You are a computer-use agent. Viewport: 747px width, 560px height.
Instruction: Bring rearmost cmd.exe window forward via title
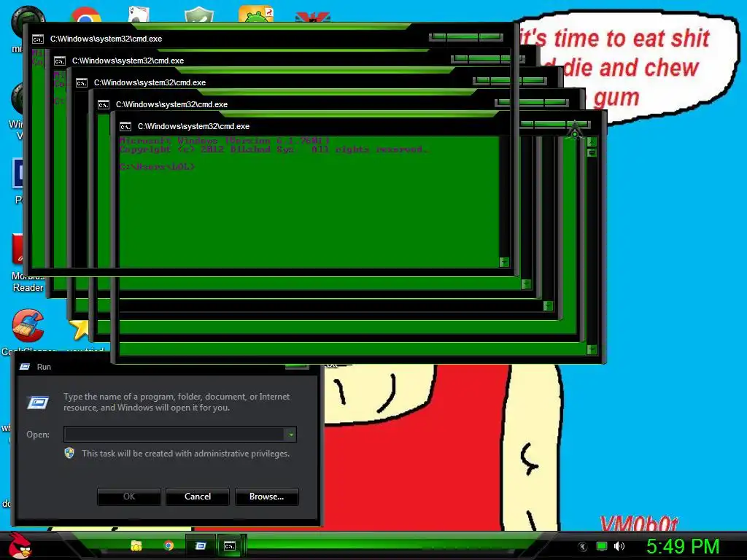pos(106,39)
